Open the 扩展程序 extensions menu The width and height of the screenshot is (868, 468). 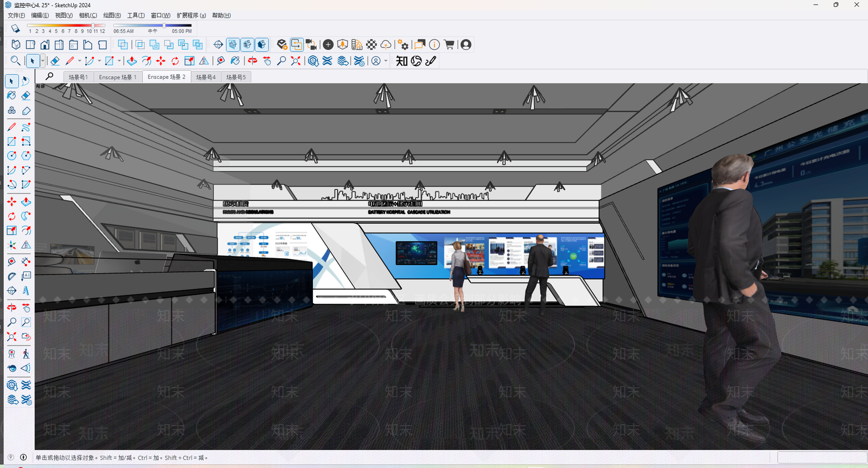(191, 15)
